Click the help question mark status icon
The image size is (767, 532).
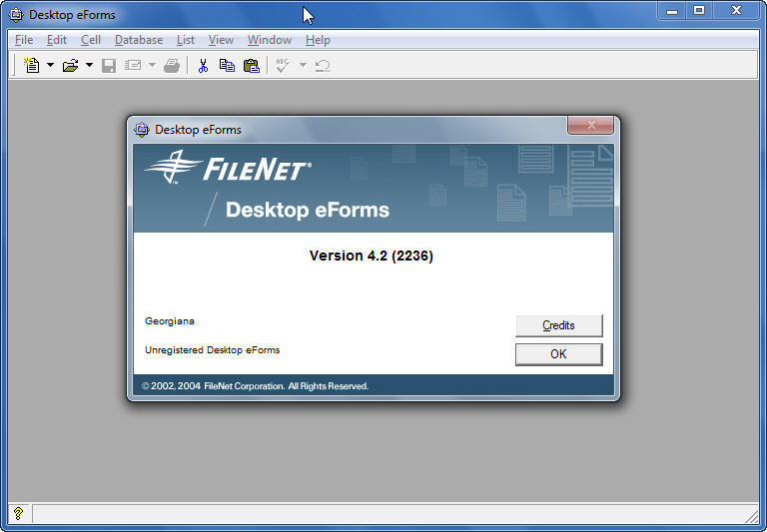[18, 513]
